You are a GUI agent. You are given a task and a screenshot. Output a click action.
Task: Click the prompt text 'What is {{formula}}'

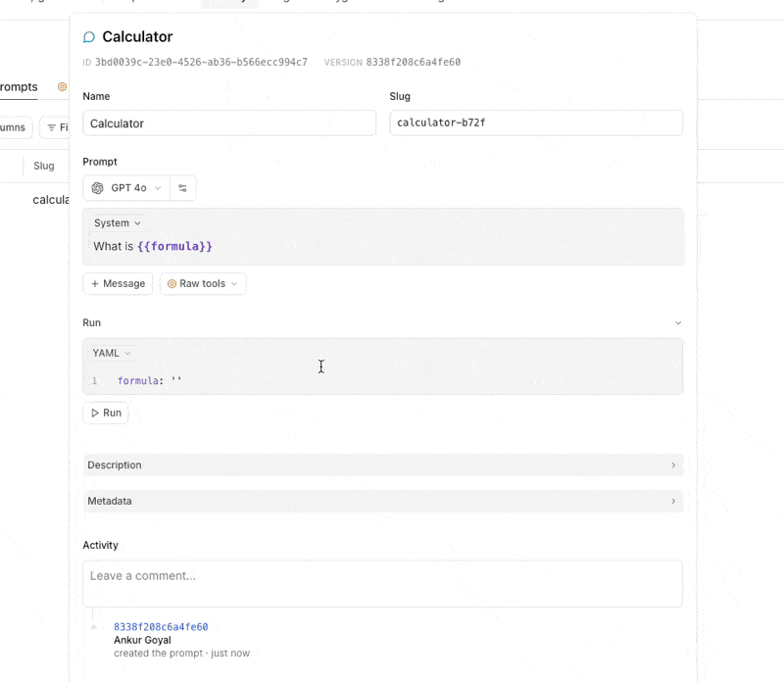153,247
